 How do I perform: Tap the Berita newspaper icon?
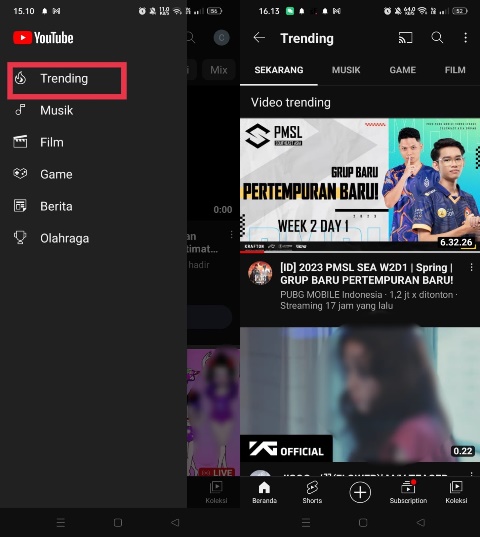click(x=20, y=206)
